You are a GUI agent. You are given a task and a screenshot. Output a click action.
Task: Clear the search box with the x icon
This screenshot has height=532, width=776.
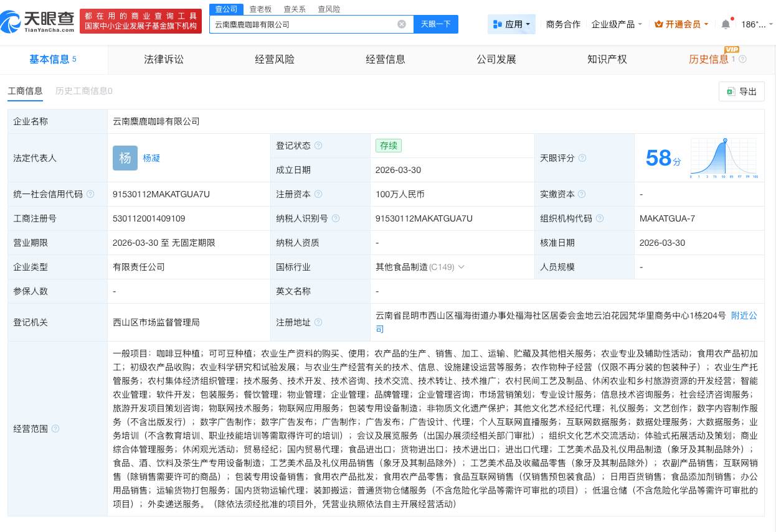[402, 24]
